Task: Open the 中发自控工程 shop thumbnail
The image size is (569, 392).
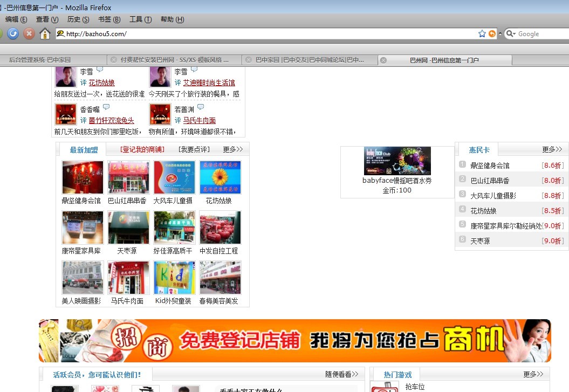Action: coord(220,228)
